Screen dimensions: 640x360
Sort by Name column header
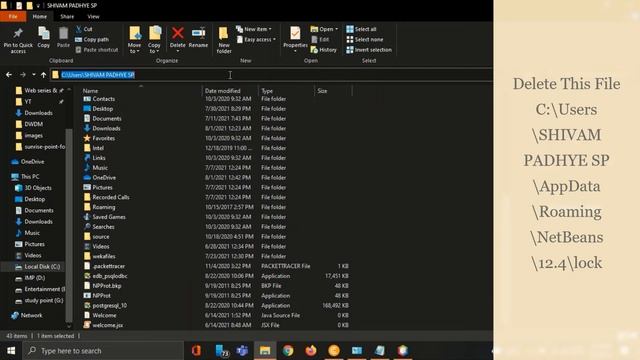click(x=90, y=91)
